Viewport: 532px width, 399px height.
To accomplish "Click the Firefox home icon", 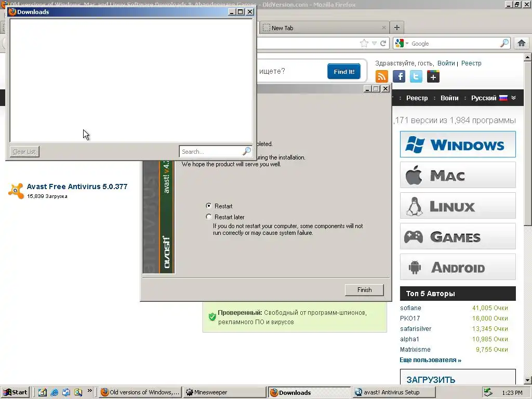I will [x=522, y=43].
